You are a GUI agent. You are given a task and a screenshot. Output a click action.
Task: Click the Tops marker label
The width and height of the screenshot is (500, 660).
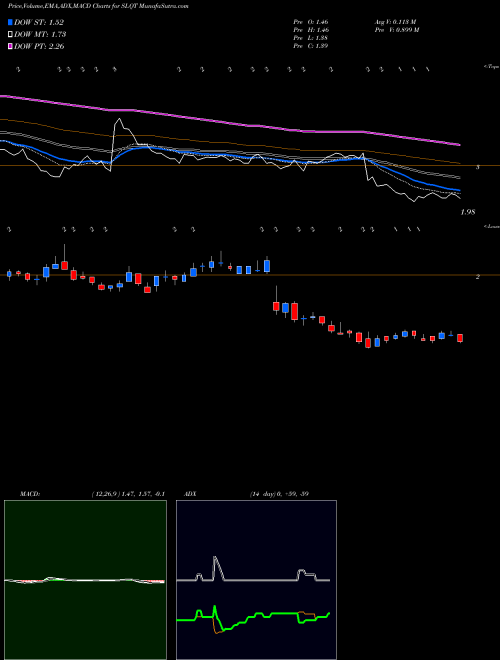pos(491,67)
